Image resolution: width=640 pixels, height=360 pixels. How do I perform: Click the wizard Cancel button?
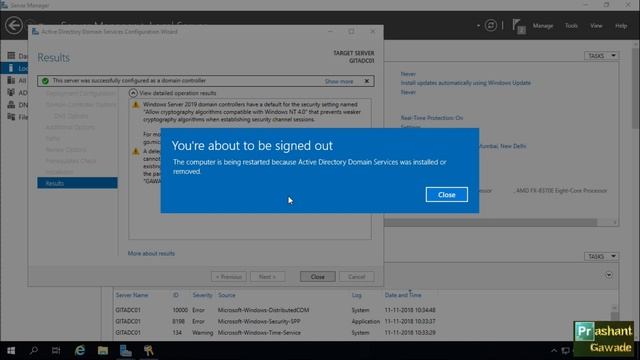tap(356, 277)
